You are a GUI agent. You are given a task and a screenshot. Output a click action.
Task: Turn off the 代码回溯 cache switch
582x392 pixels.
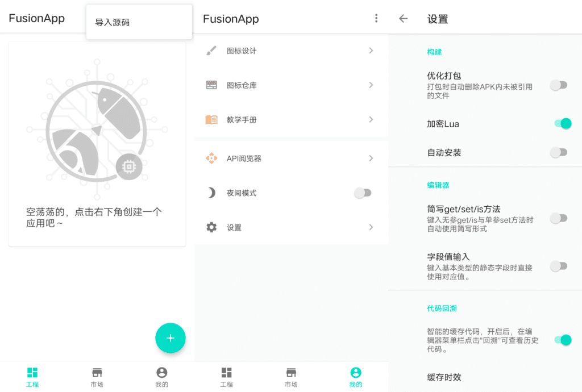(563, 340)
